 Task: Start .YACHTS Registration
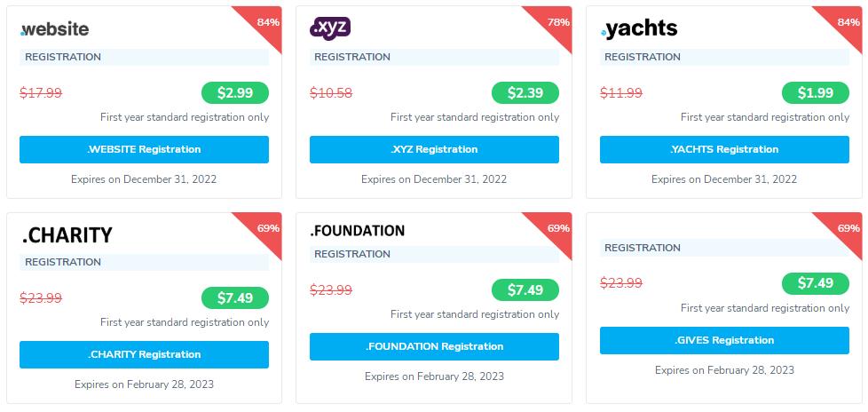click(x=724, y=149)
